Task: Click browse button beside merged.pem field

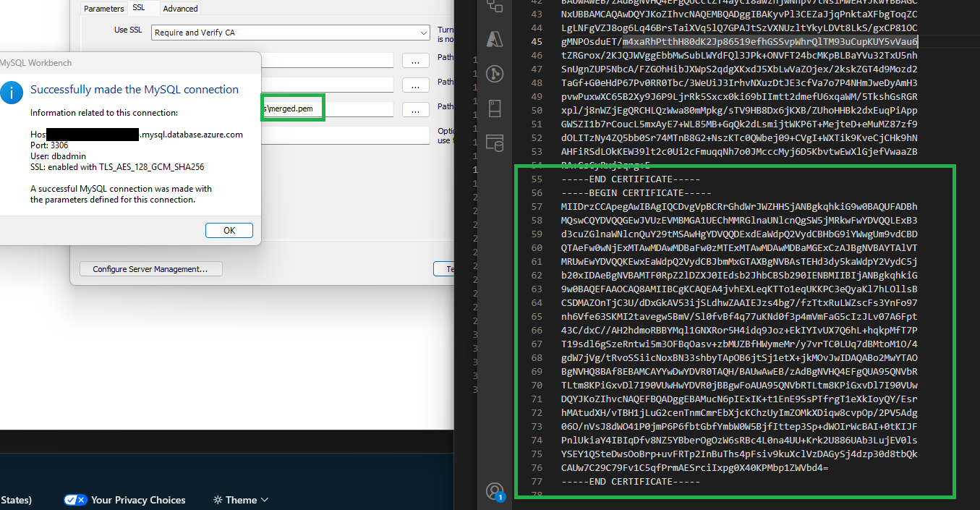Action: pyautogui.click(x=416, y=110)
